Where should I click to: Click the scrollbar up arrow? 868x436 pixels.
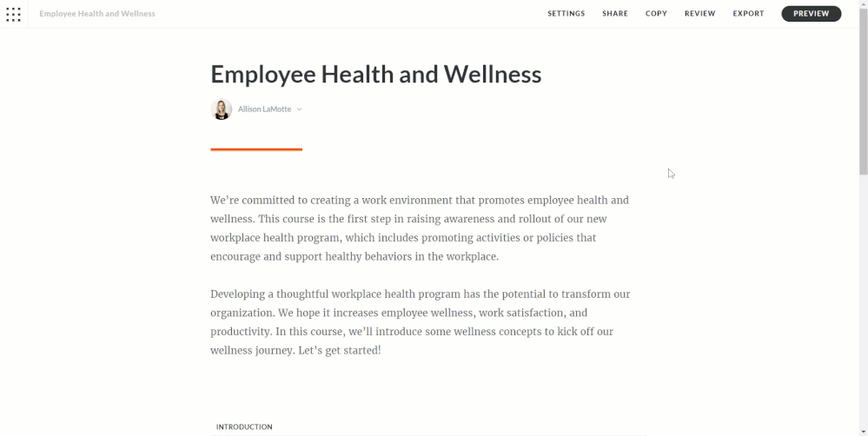[x=863, y=4]
